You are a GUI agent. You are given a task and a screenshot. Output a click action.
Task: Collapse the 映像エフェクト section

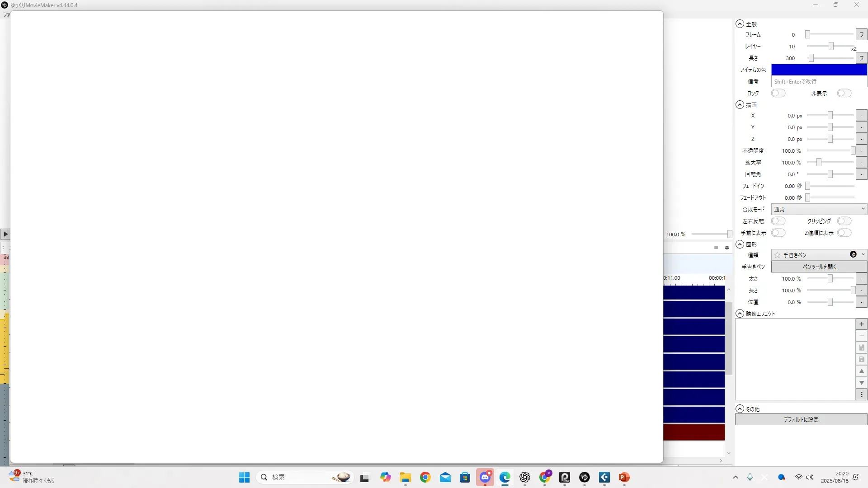(x=740, y=314)
